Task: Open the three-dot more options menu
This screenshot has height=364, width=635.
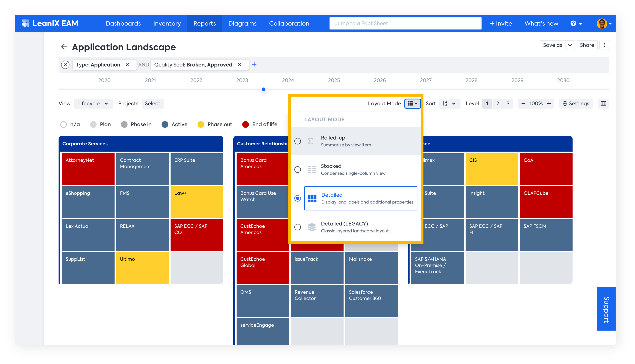Action: point(604,45)
